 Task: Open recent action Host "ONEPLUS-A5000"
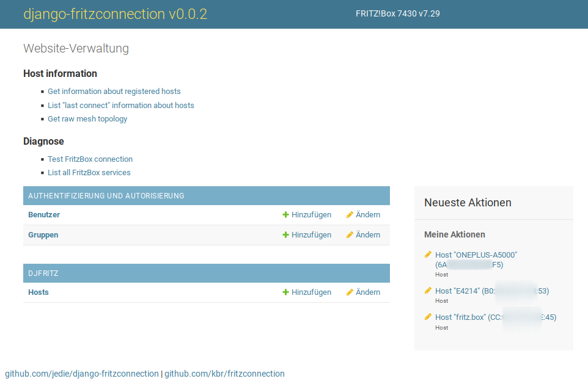[476, 259]
